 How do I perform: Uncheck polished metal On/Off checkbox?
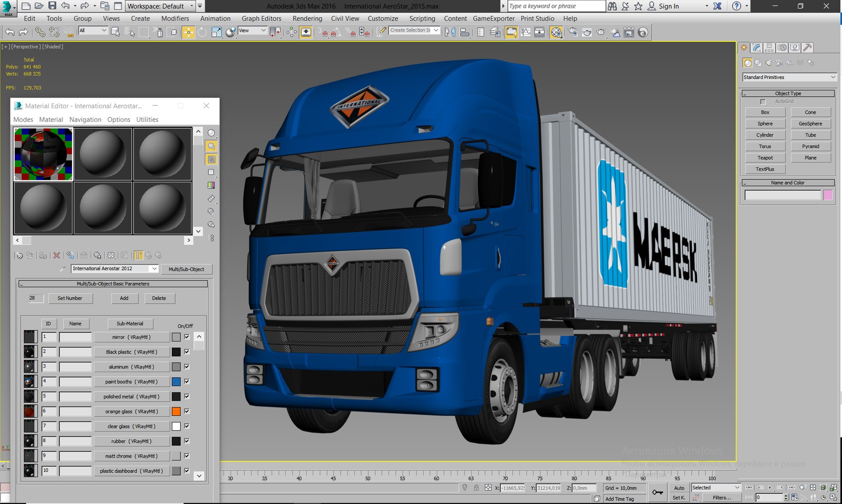click(x=187, y=396)
